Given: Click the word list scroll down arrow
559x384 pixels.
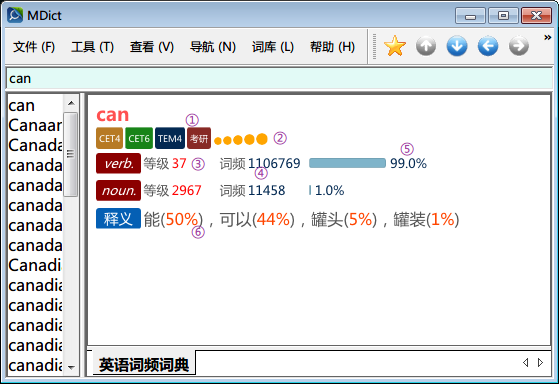Looking at the screenshot, I should (71, 367).
